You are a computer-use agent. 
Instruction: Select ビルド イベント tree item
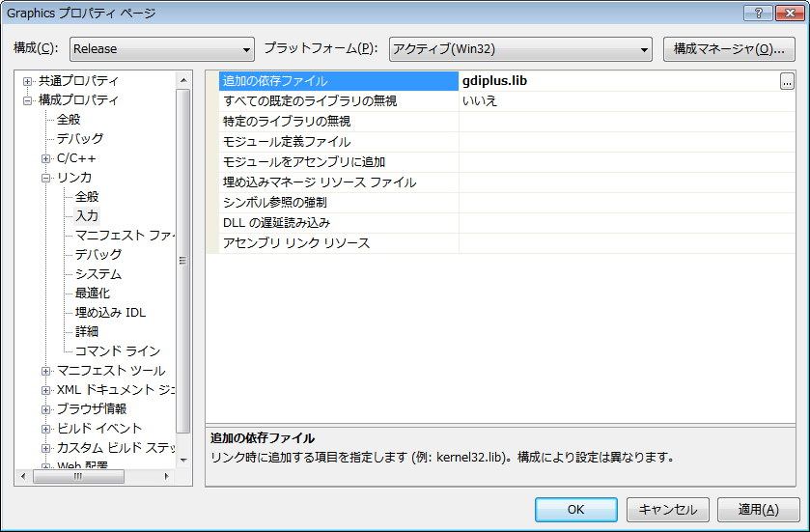click(x=99, y=428)
